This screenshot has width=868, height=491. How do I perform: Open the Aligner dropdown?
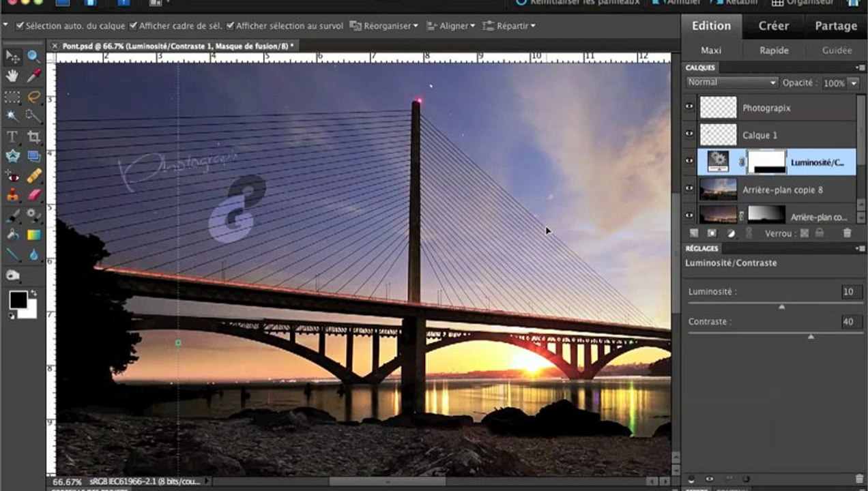[450, 26]
